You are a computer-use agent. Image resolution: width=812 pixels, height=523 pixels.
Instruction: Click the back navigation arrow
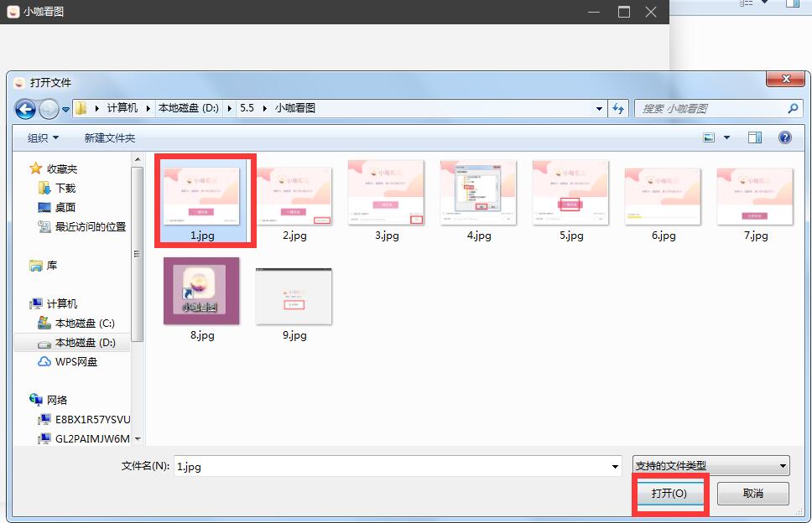(25, 108)
